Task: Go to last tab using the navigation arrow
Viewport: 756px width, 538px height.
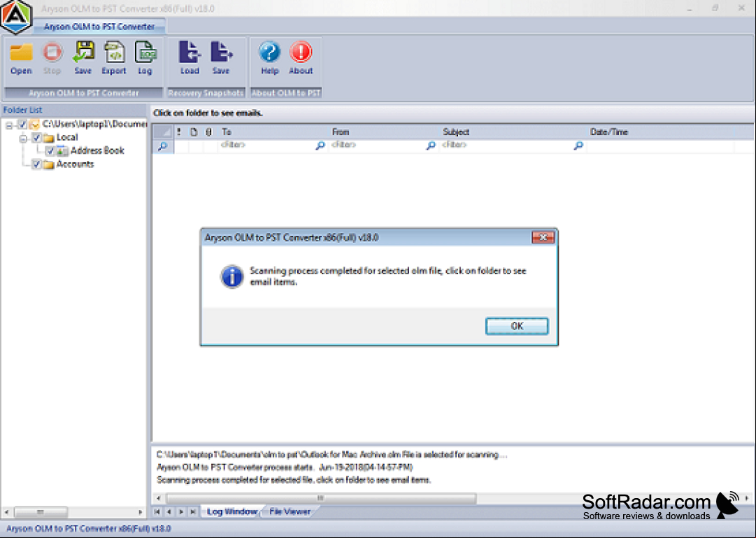Action: point(193,511)
